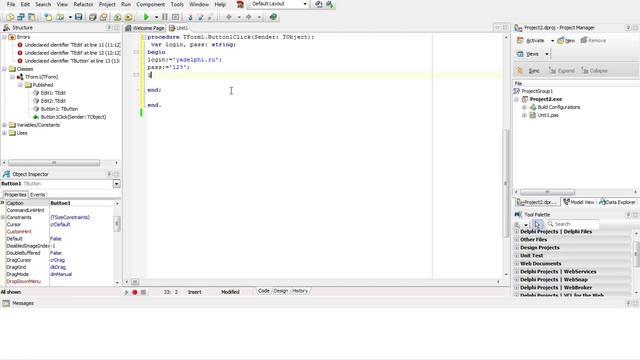Click the Unit1.pas file icon
640x360 pixels.
click(532, 115)
